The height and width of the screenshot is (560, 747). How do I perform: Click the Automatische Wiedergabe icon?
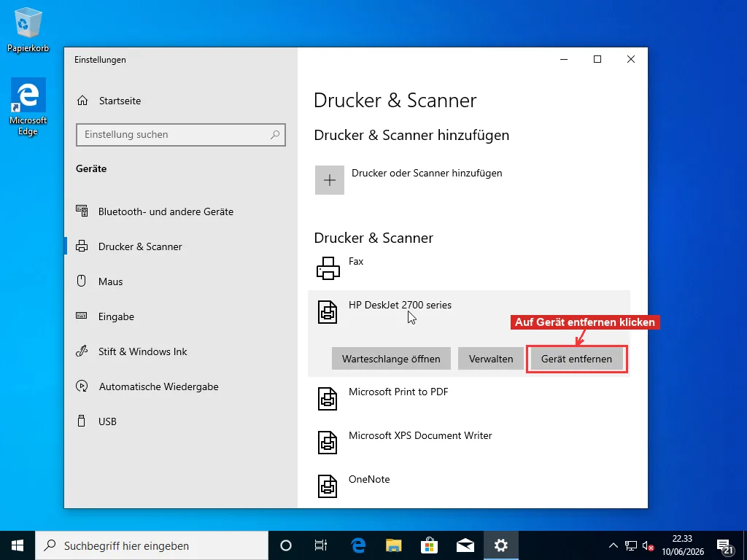[x=82, y=386]
